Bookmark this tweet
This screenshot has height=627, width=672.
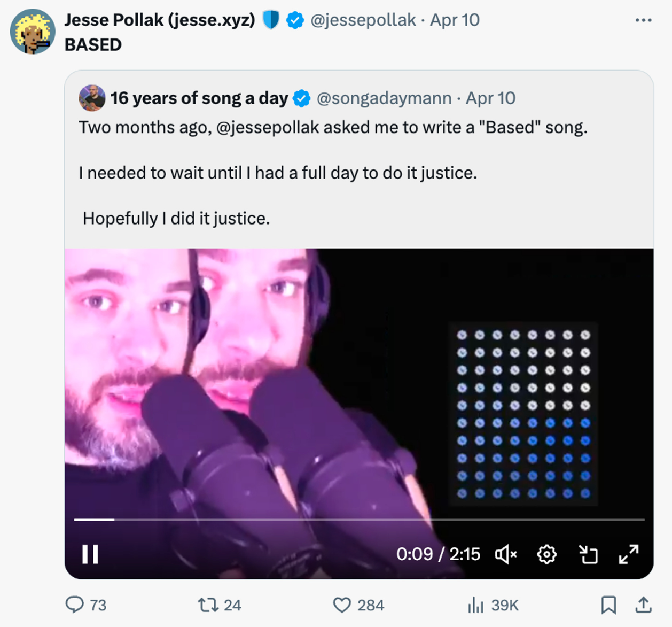[x=608, y=605]
